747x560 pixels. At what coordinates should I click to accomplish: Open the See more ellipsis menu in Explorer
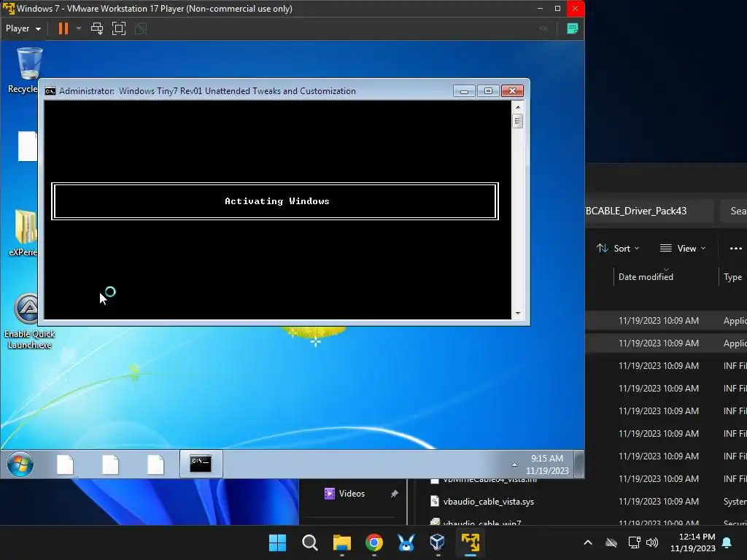(735, 248)
